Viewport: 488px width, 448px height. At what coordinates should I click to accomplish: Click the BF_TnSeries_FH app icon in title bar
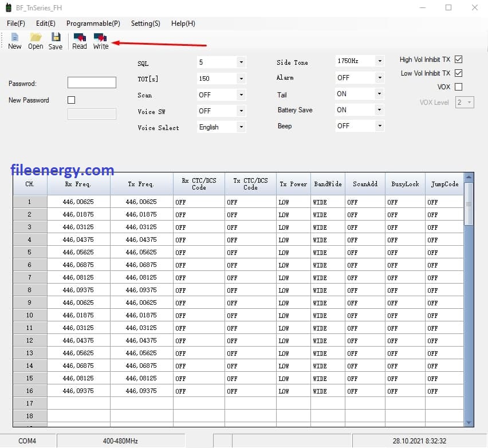click(x=9, y=8)
